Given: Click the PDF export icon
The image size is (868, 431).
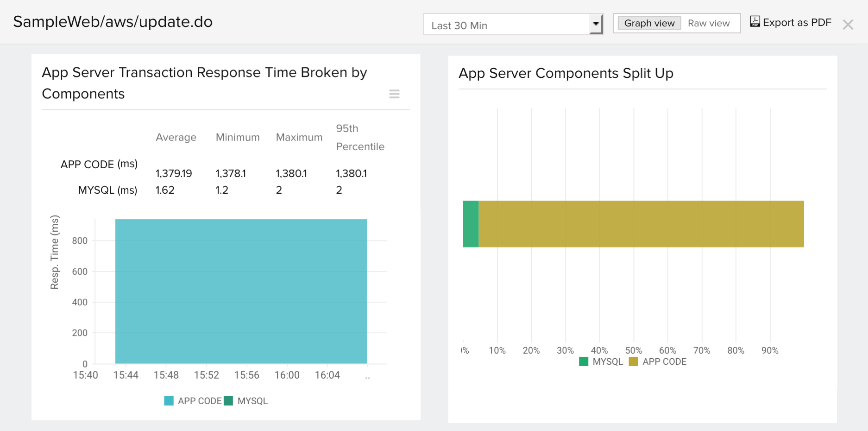Looking at the screenshot, I should (x=755, y=22).
